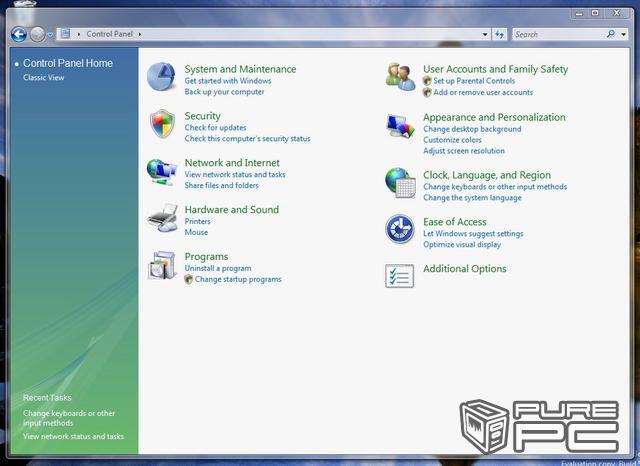Click User Accounts people icon
The height and width of the screenshot is (466, 640).
[x=400, y=77]
